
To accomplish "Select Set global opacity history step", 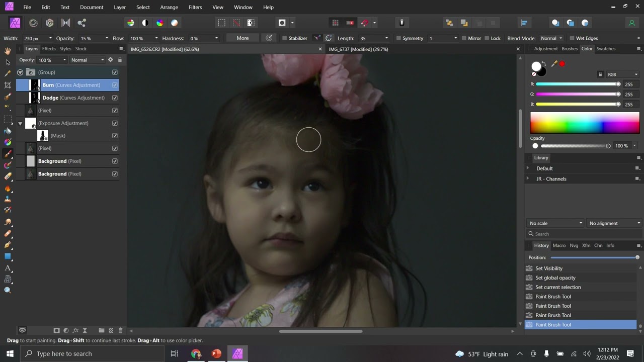I will [x=581, y=278].
